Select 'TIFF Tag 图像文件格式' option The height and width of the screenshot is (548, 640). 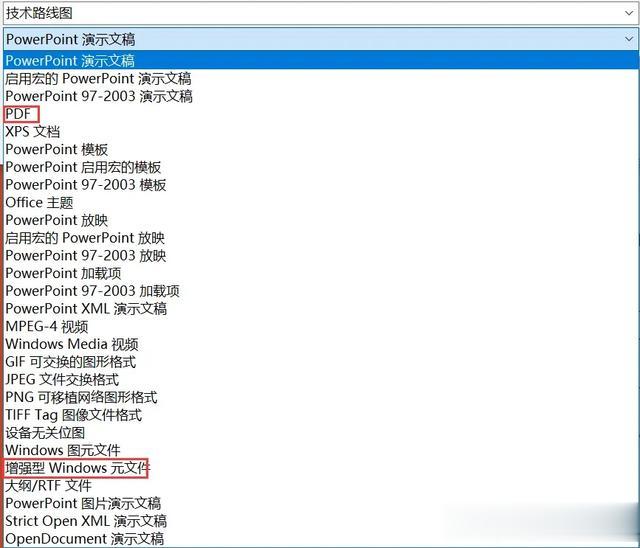click(321, 415)
